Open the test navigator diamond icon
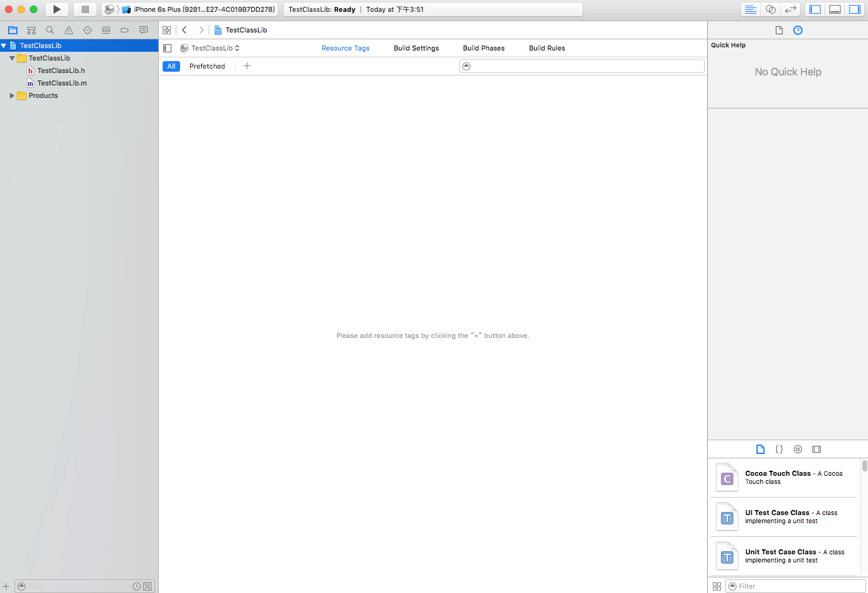This screenshot has width=868, height=593. point(87,30)
